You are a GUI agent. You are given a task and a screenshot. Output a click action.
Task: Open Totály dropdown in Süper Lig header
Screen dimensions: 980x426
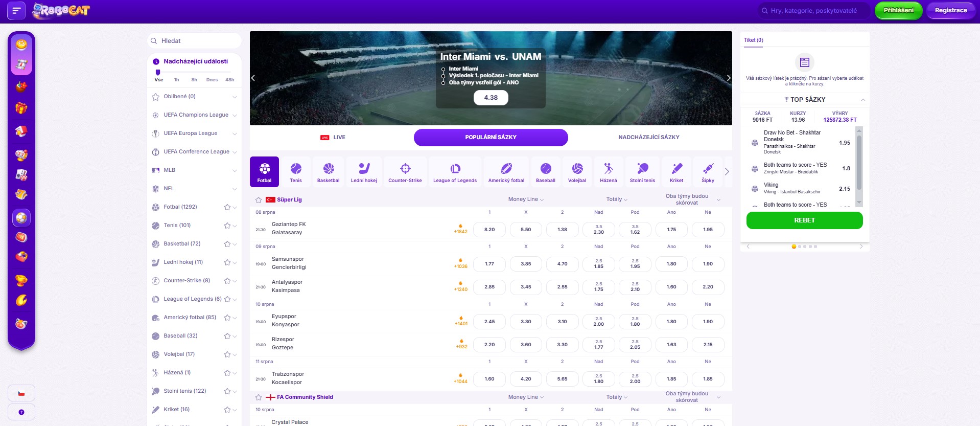click(617, 199)
